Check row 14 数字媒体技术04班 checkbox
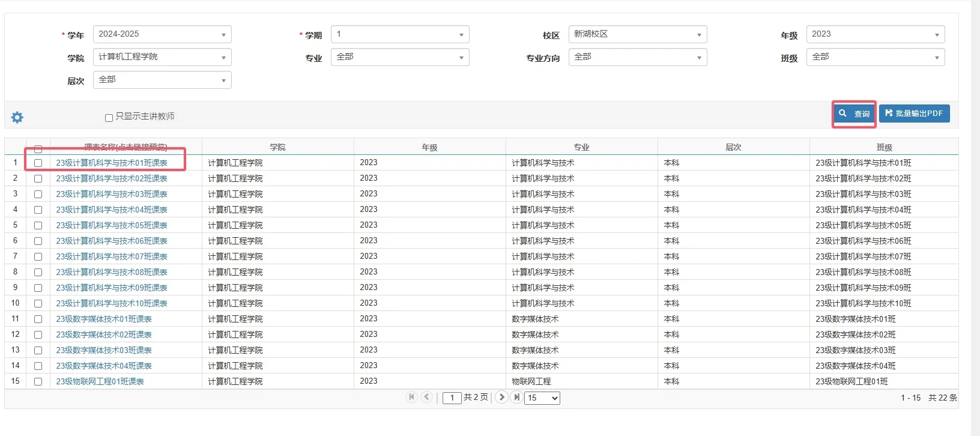The image size is (980, 436). click(38, 366)
